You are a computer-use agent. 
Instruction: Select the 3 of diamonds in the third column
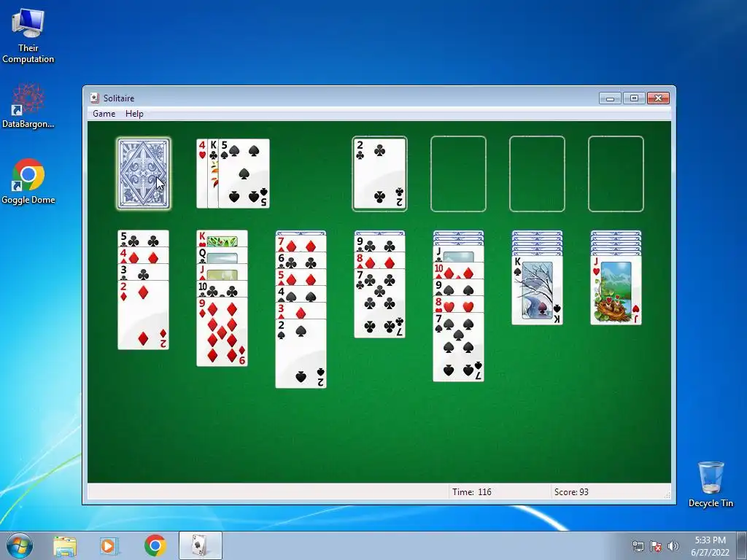tap(301, 311)
